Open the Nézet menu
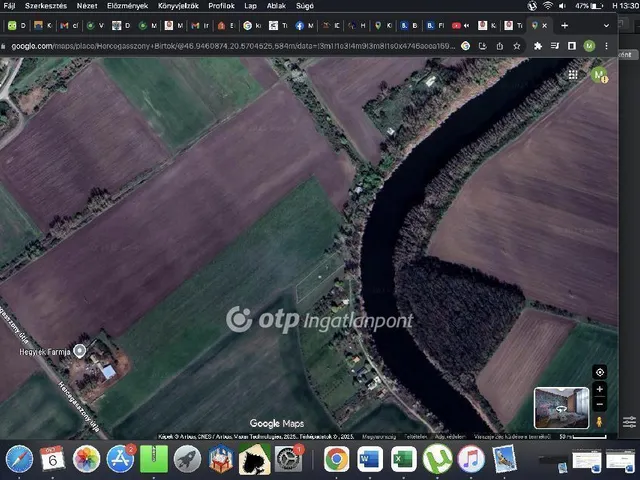Viewport: 640px width, 480px height. 87,6
